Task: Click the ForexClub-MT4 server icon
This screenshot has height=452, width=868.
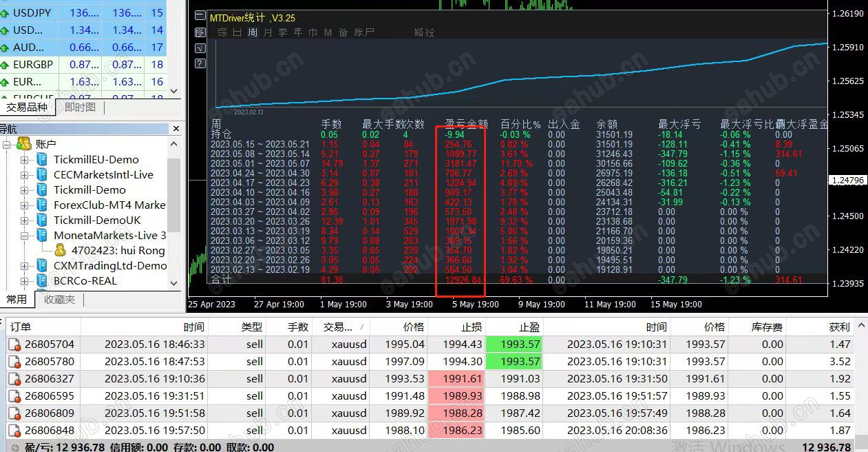Action: [x=42, y=205]
